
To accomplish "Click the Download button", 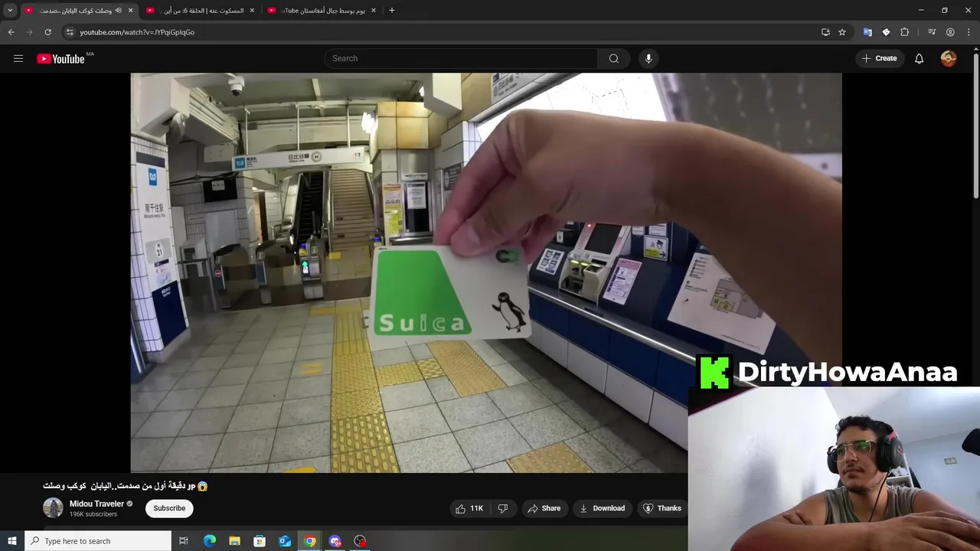I will pos(603,508).
